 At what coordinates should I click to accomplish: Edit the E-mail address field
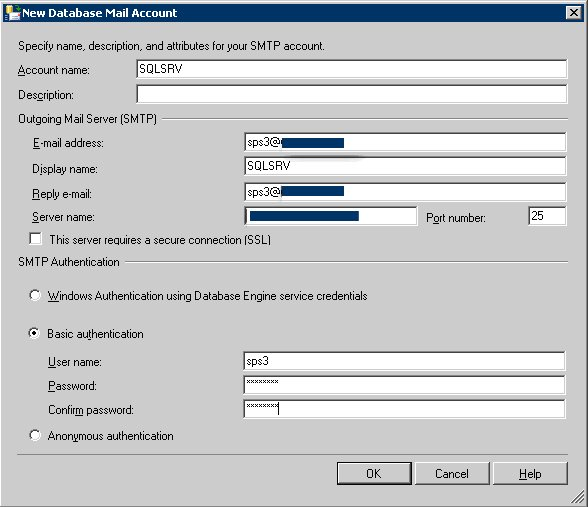[x=405, y=142]
